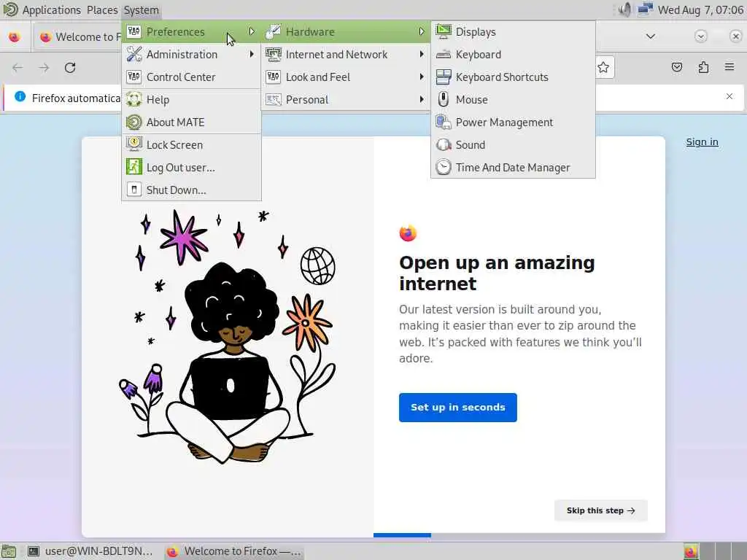
Task: Click the Look and Feel icon
Action: (274, 77)
